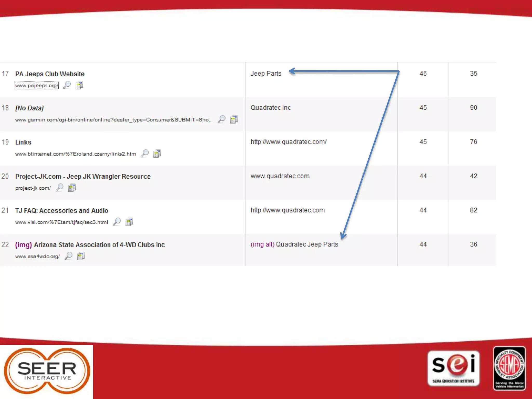Click magnifier icon beside visi.com tjfaq link
Viewport: 532px width, 399px height.
117,222
